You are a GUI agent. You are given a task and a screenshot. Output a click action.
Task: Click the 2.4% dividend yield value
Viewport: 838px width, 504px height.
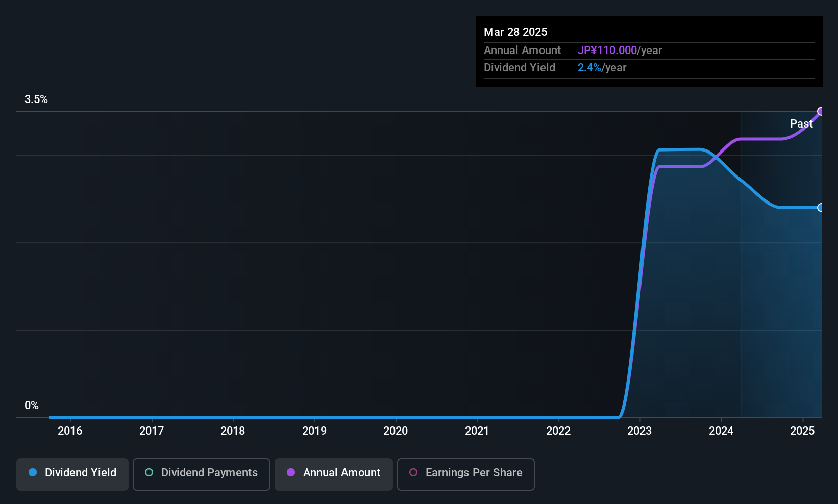click(x=589, y=67)
